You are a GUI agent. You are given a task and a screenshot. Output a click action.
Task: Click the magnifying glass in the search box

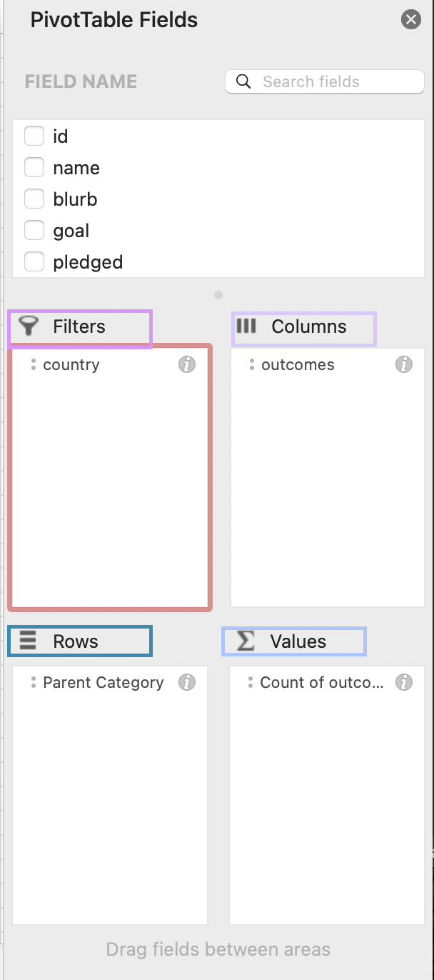click(x=243, y=81)
